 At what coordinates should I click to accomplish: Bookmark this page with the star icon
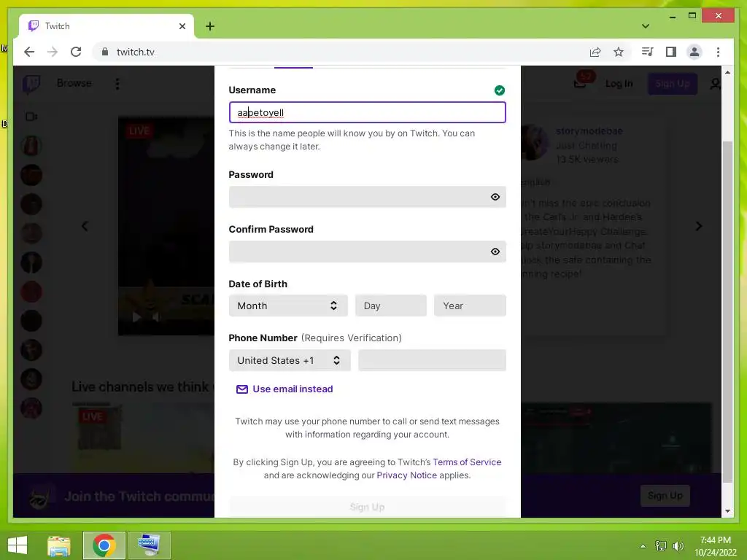click(x=619, y=52)
